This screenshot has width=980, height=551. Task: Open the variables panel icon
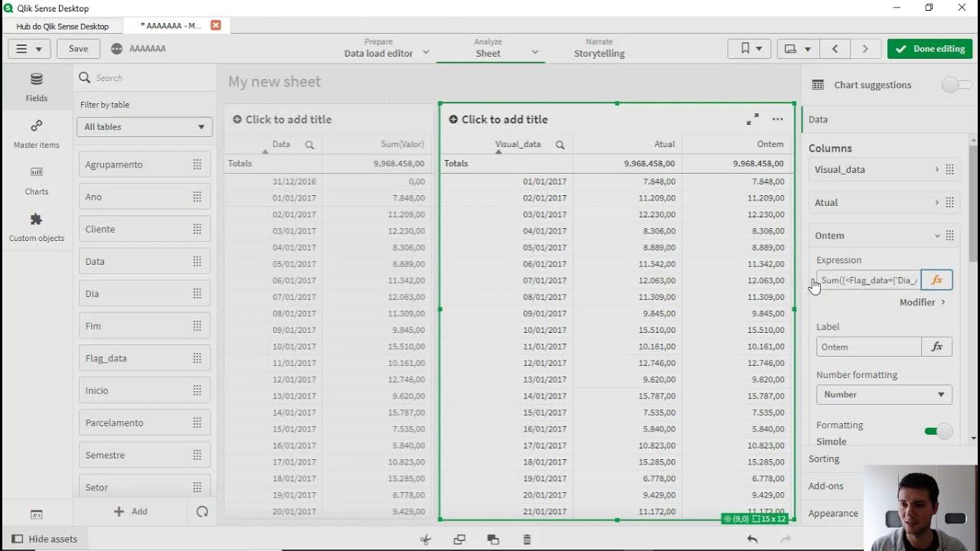point(36,514)
